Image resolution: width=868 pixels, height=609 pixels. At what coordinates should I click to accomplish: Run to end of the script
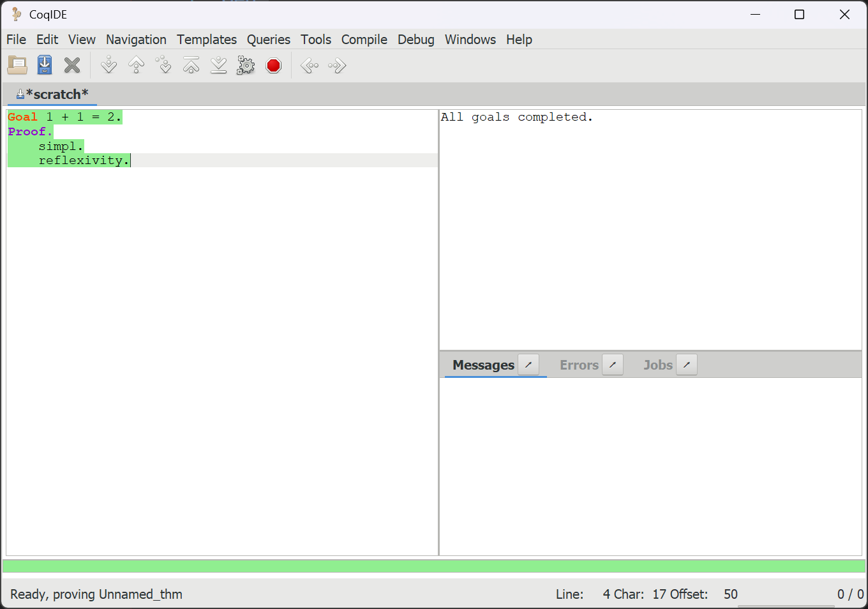[219, 65]
